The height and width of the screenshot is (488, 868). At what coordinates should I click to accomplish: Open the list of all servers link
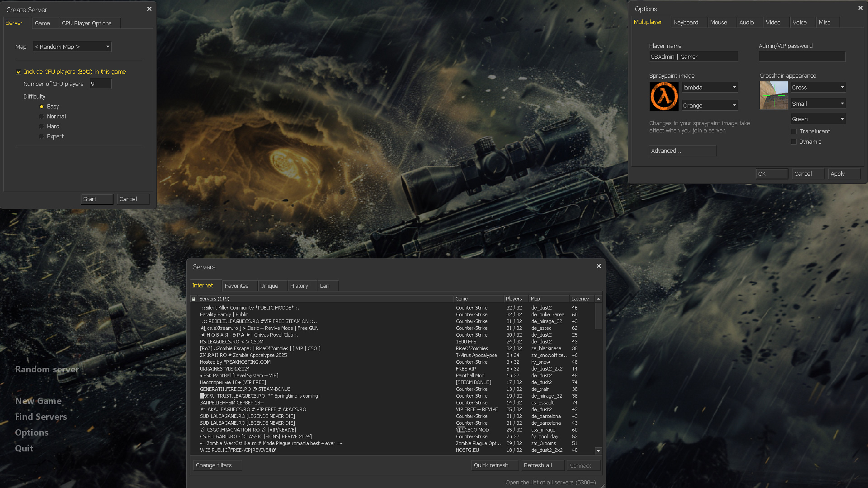[x=550, y=482]
